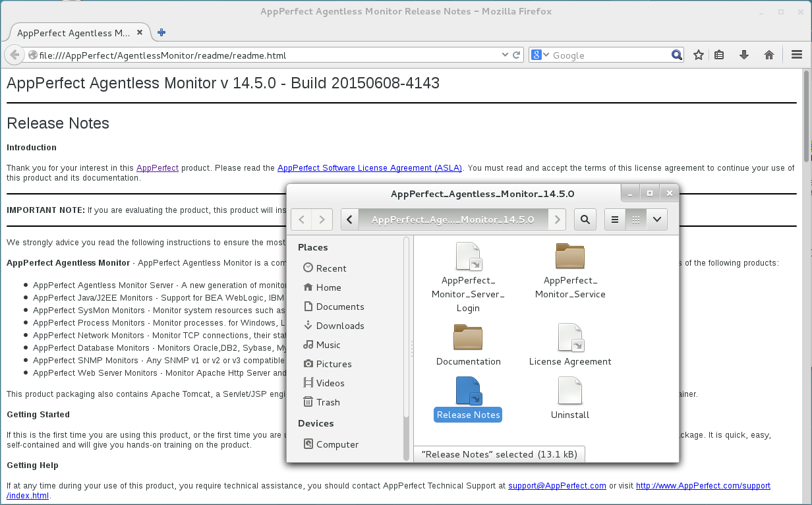Open Pictures in Places sidebar

coord(327,364)
